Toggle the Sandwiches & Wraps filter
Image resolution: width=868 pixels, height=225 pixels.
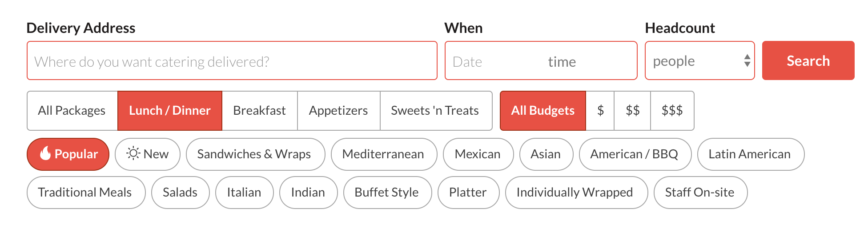click(254, 154)
